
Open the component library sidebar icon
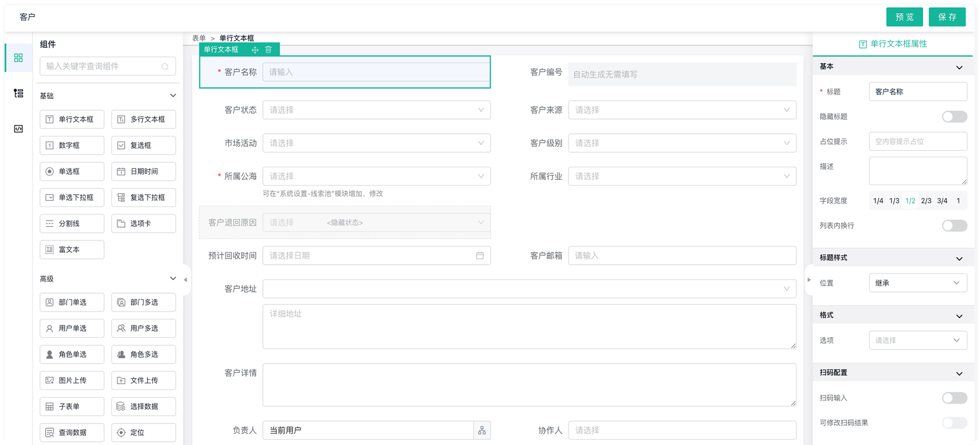18,58
